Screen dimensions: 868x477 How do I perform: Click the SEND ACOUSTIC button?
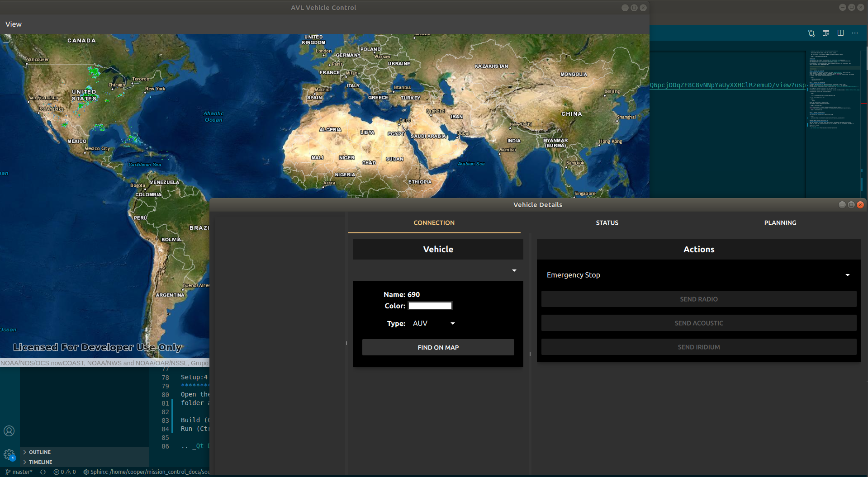pyautogui.click(x=699, y=323)
